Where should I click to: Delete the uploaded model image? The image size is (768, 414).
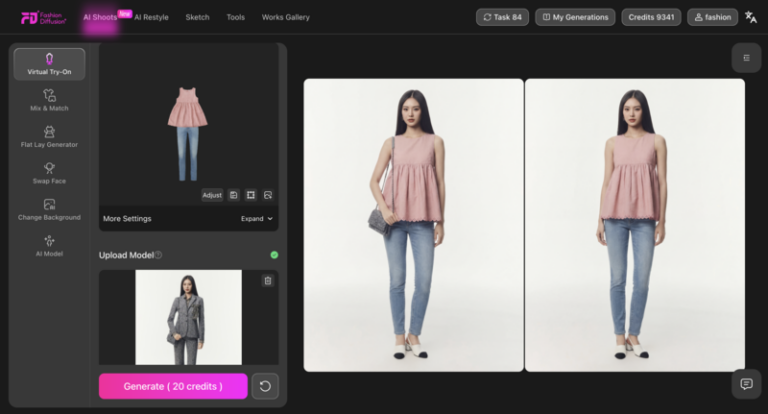(x=268, y=281)
